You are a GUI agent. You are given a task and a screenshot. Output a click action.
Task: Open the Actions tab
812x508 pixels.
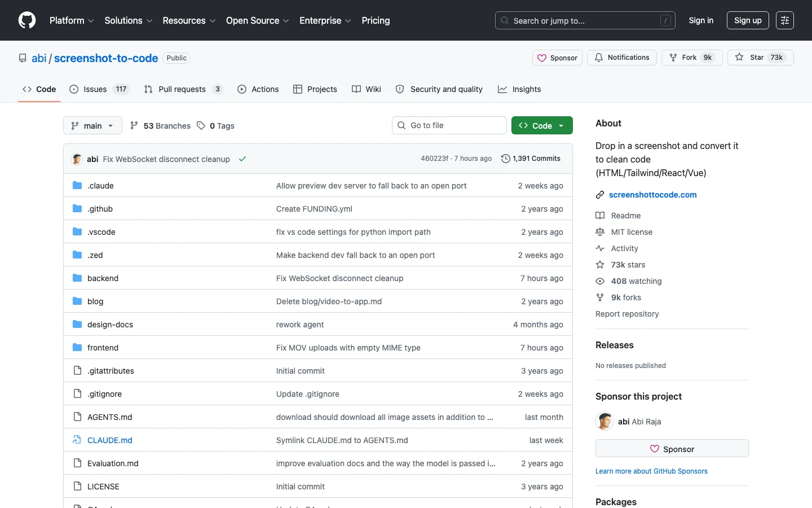click(x=258, y=89)
